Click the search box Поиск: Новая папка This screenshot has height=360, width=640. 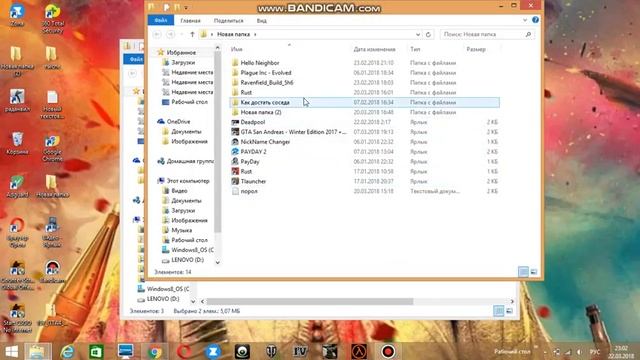(487, 35)
